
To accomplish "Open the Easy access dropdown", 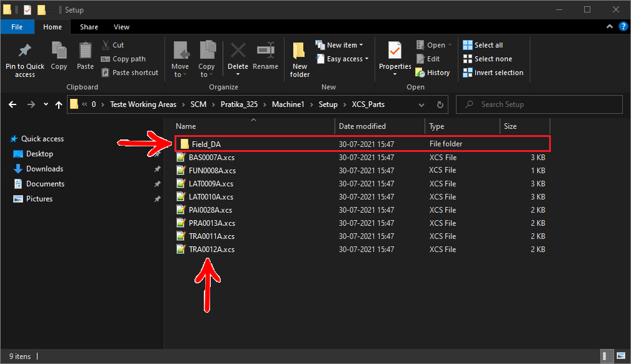I will coord(342,59).
